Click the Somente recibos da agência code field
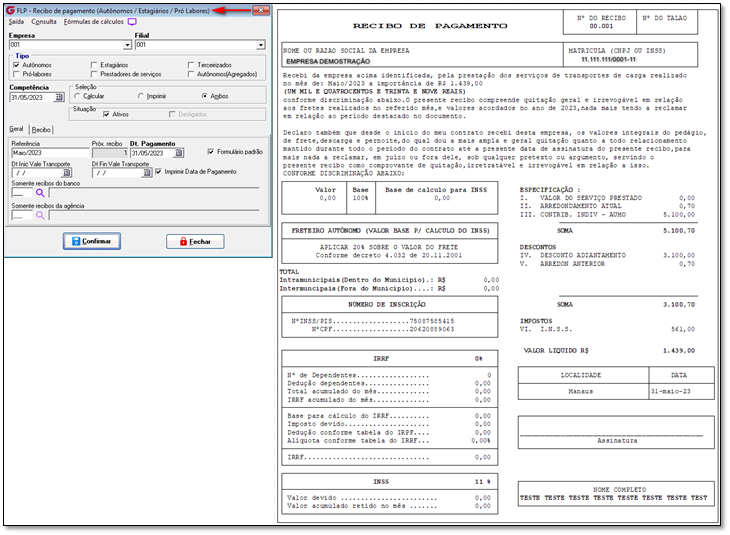This screenshot has width=730, height=535. (22, 215)
